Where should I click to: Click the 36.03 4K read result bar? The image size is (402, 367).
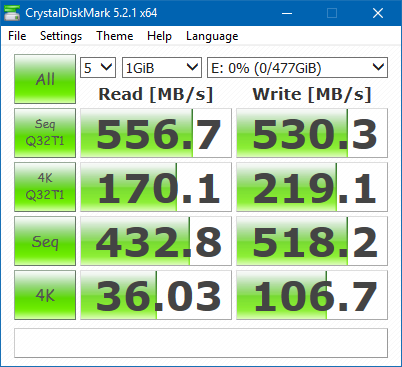click(156, 295)
